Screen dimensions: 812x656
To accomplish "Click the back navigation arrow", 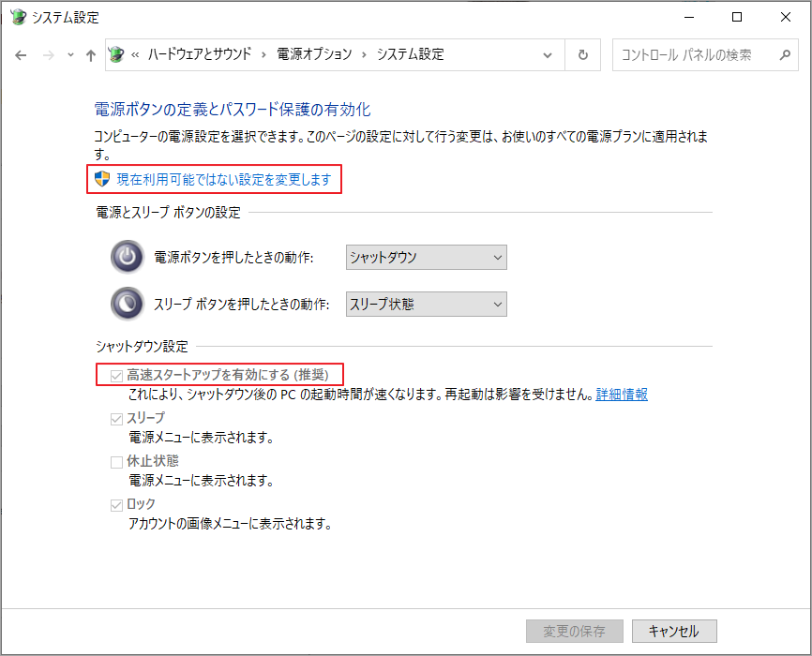I will 21,54.
